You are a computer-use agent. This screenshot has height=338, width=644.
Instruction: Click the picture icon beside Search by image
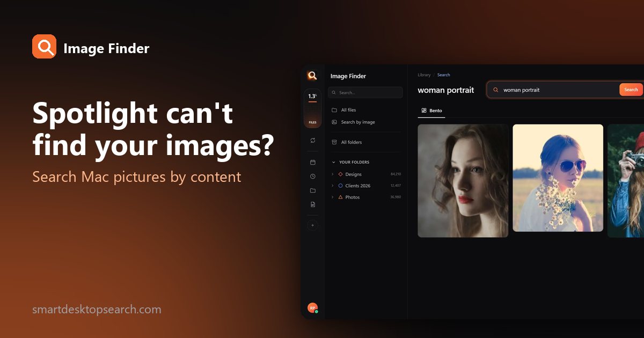334,122
